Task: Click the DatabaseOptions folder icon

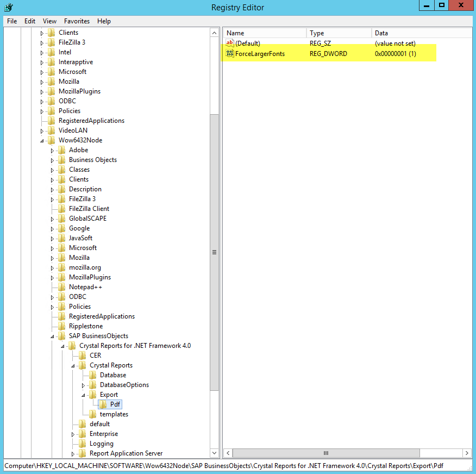Action: (x=92, y=385)
